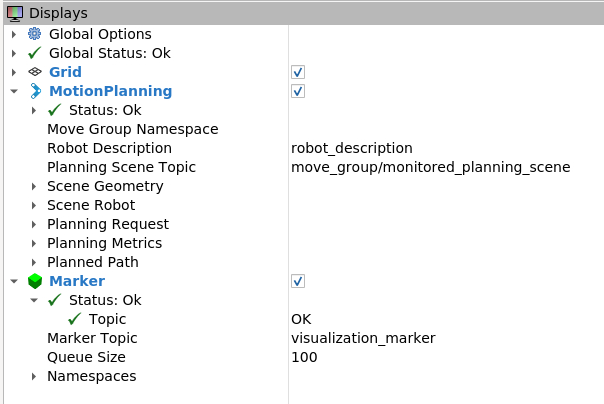Select the Planning Request tree item
This screenshot has width=604, height=404.
[108, 224]
